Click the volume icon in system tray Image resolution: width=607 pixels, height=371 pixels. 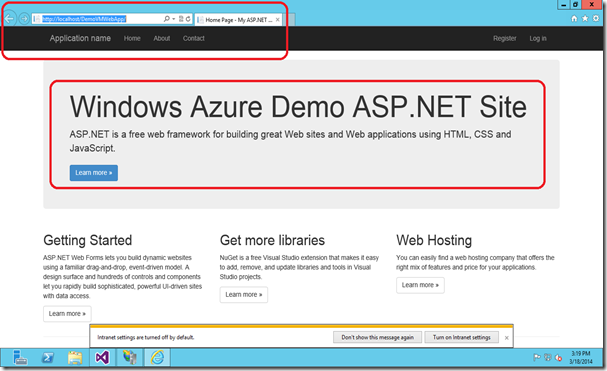coord(558,357)
